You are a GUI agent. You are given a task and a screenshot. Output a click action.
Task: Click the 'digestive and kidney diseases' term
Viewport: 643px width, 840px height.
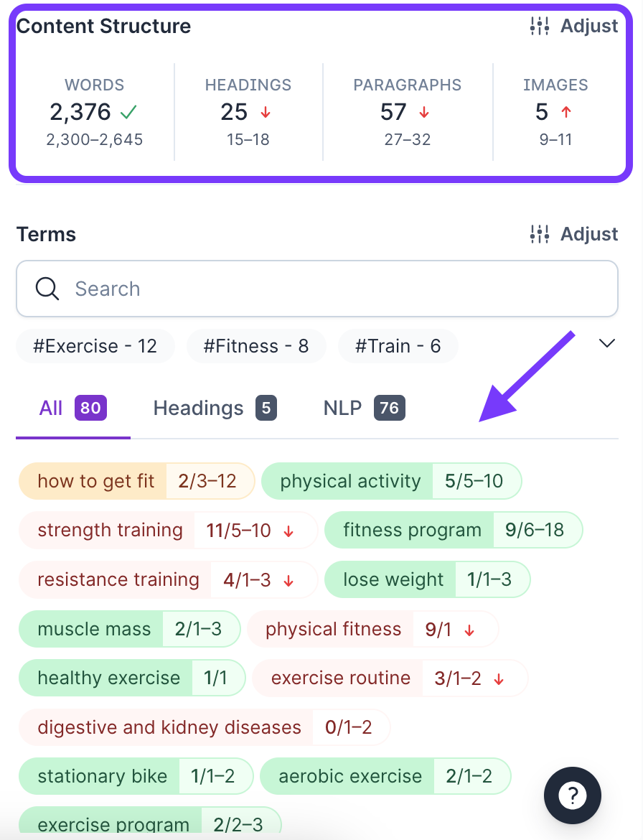click(x=169, y=727)
